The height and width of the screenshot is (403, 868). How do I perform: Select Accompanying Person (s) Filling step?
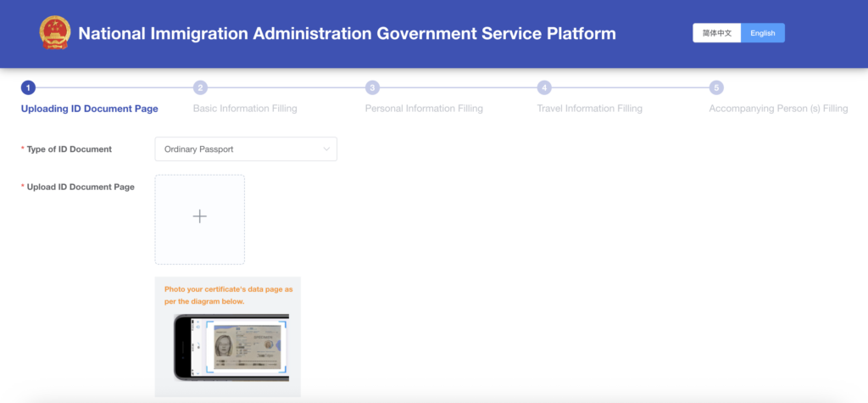click(x=778, y=109)
